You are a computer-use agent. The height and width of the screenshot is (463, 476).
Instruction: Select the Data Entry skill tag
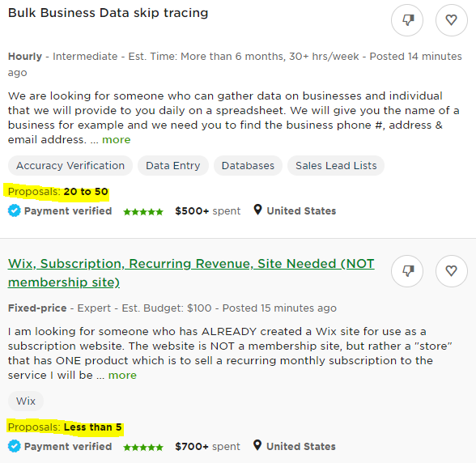click(x=173, y=165)
